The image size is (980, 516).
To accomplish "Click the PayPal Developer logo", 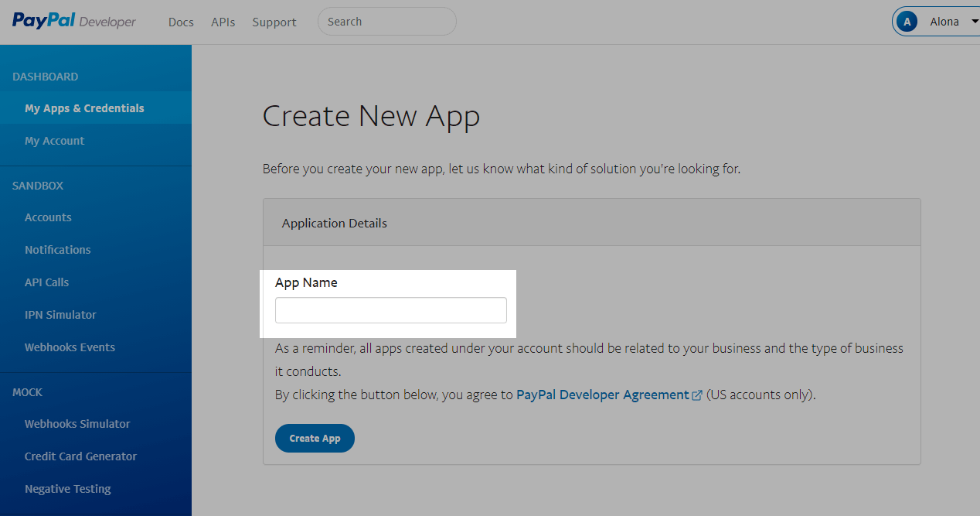I will [x=74, y=22].
